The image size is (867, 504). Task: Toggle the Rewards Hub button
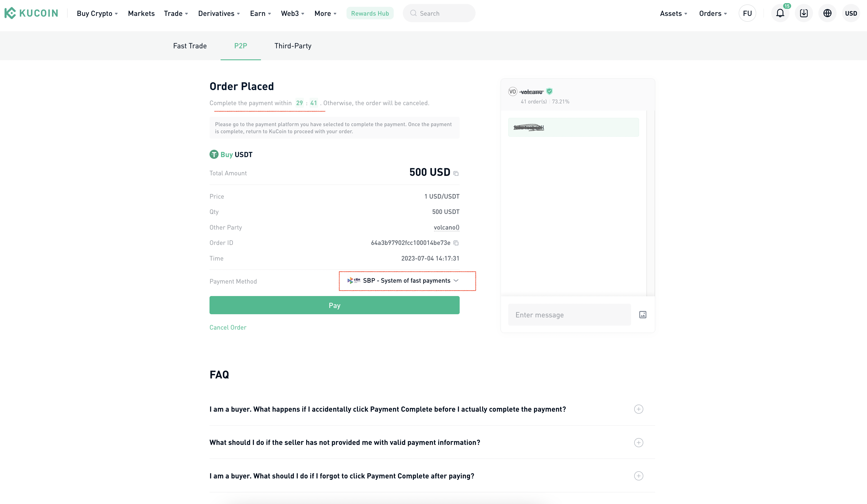(370, 13)
